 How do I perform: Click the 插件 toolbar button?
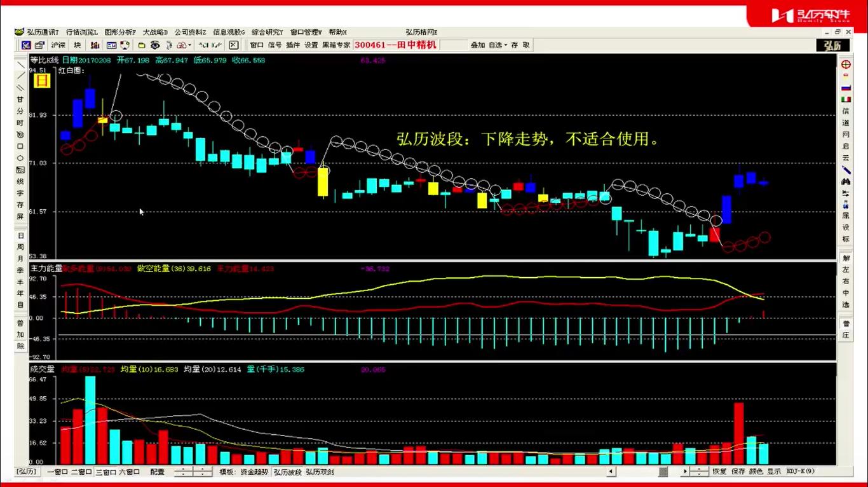point(293,45)
